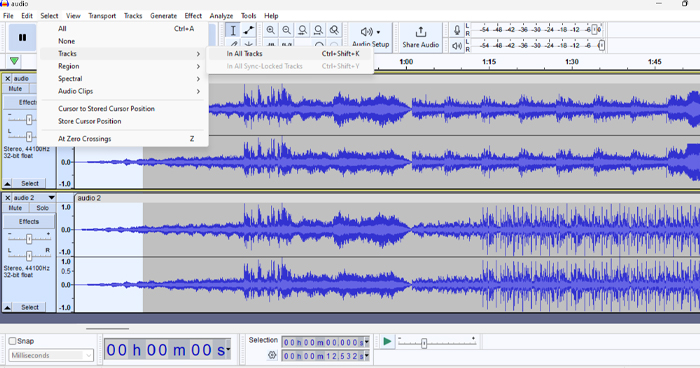
Task: Open the selection end time format dropdown
Action: [367, 356]
